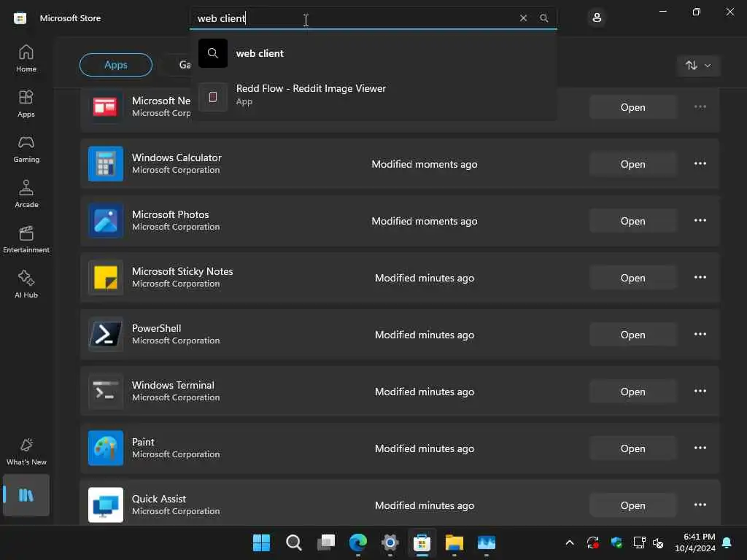Click the Microsoft Sticky Notes app icon

pos(106,278)
